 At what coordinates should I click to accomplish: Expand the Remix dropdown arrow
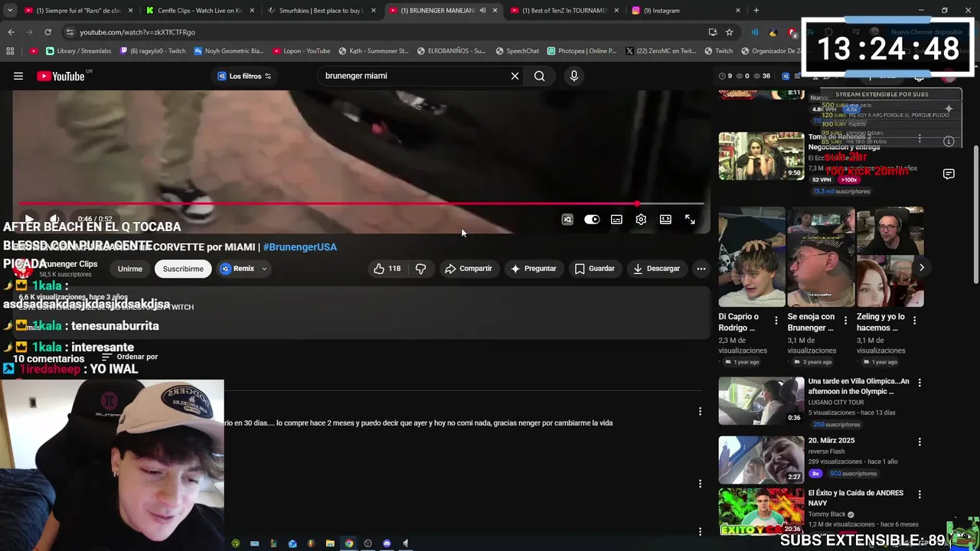pos(264,269)
